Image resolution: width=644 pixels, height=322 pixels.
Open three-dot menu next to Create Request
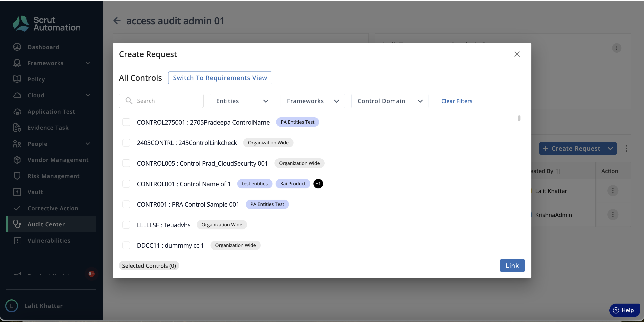(x=626, y=148)
